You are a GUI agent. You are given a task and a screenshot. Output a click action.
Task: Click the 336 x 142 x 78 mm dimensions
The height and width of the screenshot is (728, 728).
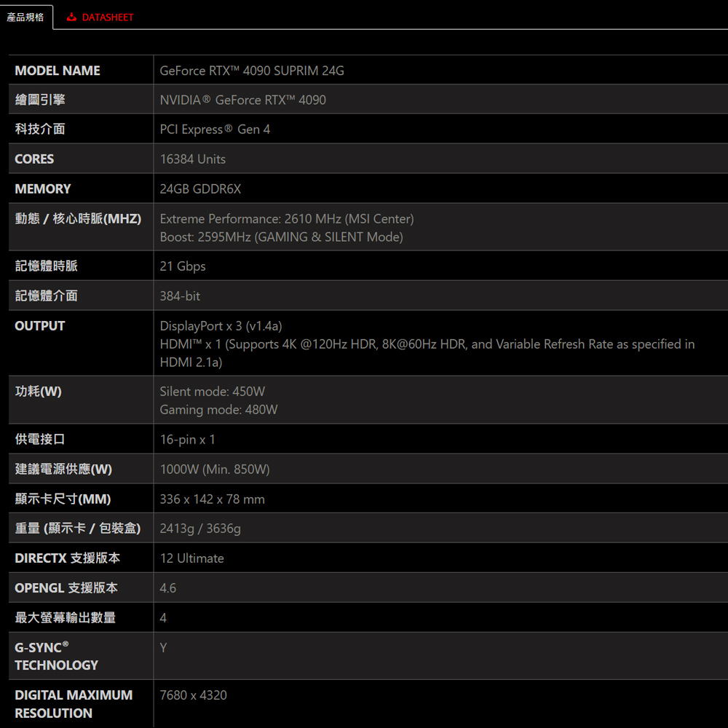[x=212, y=499]
